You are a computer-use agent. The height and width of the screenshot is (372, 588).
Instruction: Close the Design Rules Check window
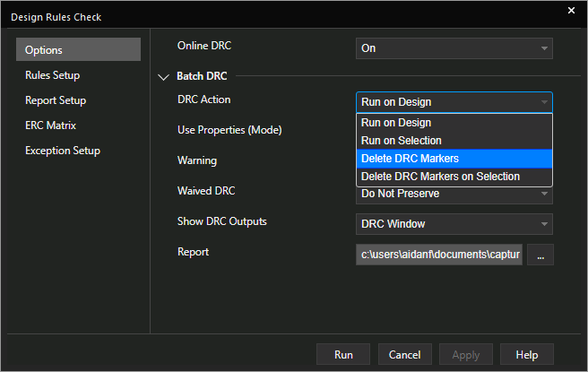click(x=571, y=11)
